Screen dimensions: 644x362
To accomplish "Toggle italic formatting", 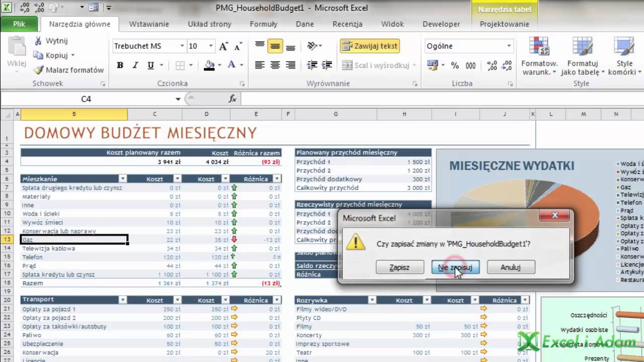I will pyautogui.click(x=135, y=65).
